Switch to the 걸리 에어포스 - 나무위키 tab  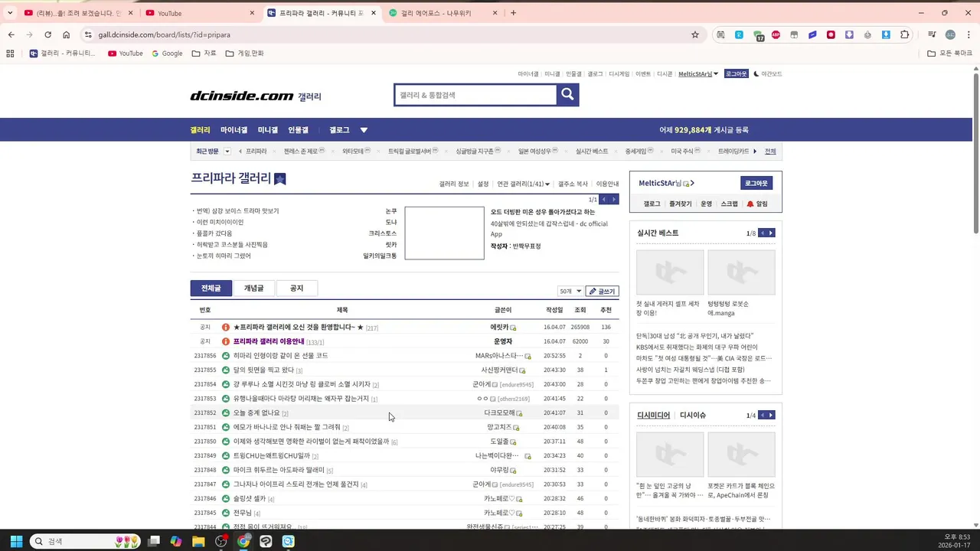click(442, 13)
